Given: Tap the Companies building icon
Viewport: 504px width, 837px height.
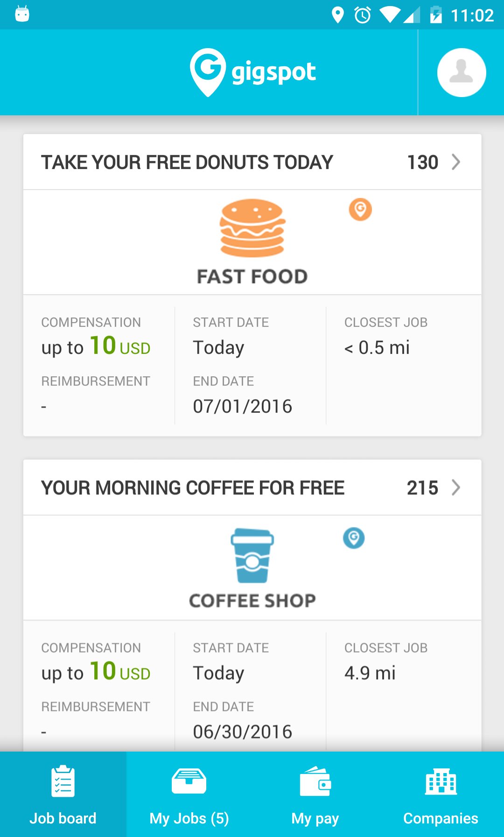Looking at the screenshot, I should (441, 781).
